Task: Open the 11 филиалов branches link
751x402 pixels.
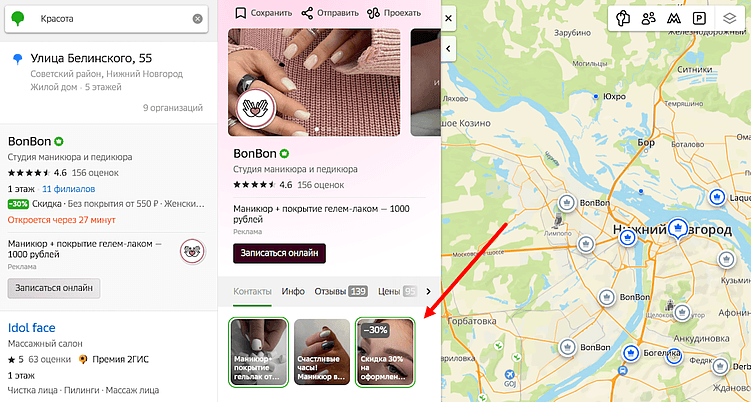Action: (x=69, y=189)
